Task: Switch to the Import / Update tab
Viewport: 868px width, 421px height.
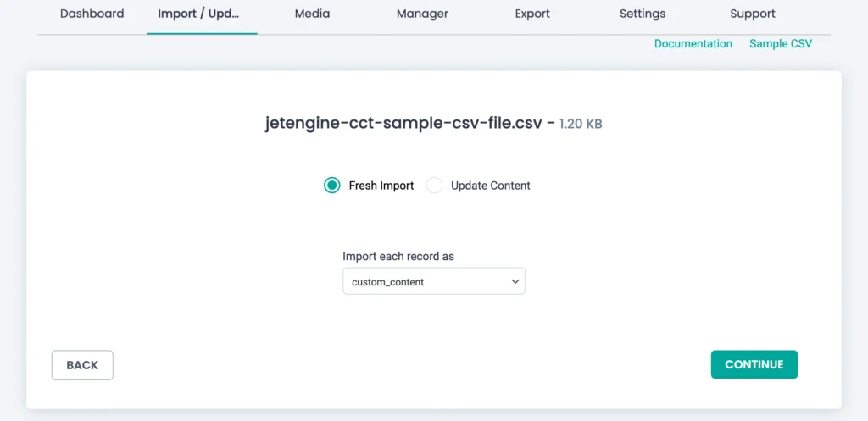Action: [x=202, y=14]
